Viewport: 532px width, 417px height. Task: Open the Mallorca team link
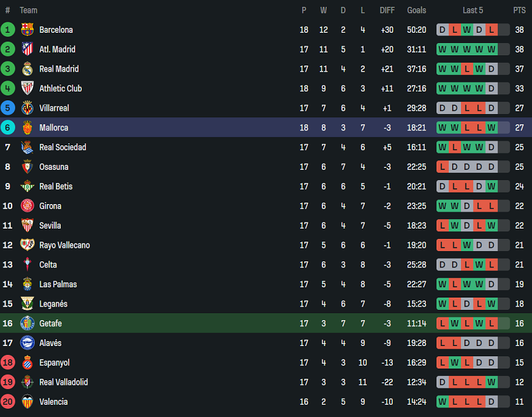[x=53, y=128]
